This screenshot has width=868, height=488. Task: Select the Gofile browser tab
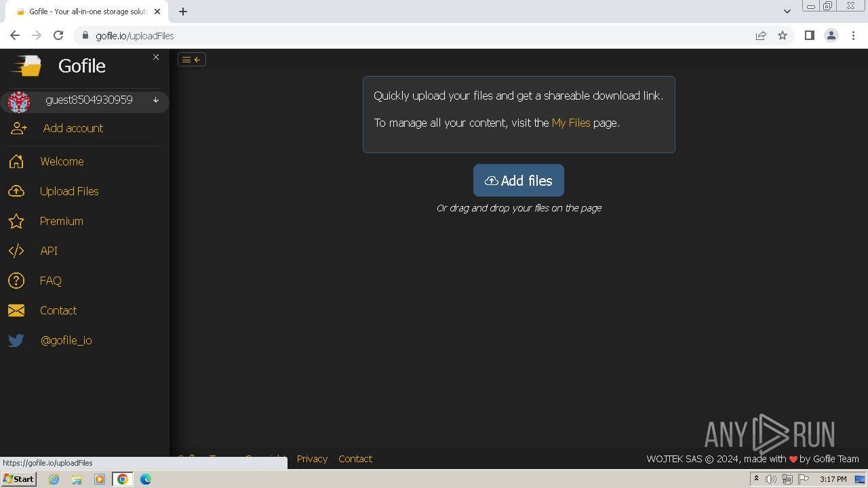tap(88, 12)
